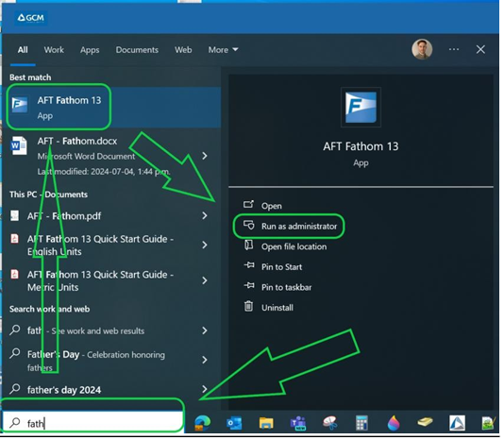
Task: Open the three-dot options menu
Action: click(x=455, y=49)
